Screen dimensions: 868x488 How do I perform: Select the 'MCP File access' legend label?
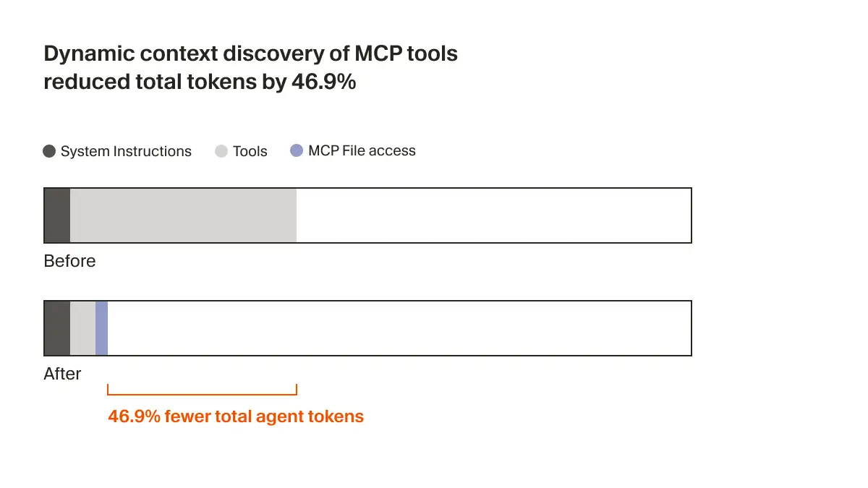[x=362, y=151]
